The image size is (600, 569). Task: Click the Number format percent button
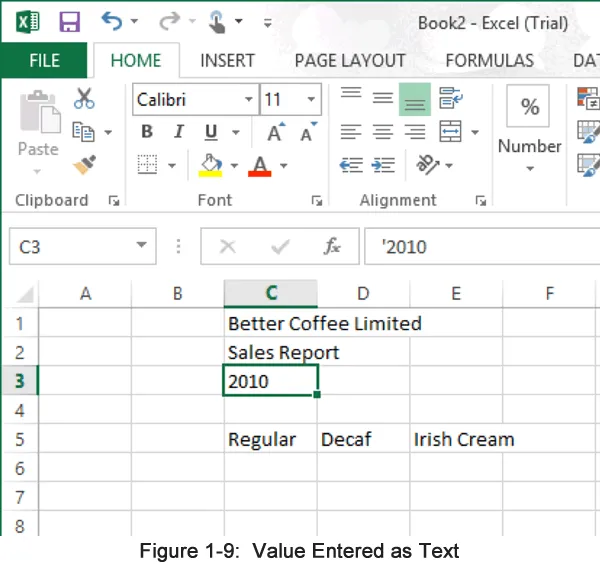point(529,107)
